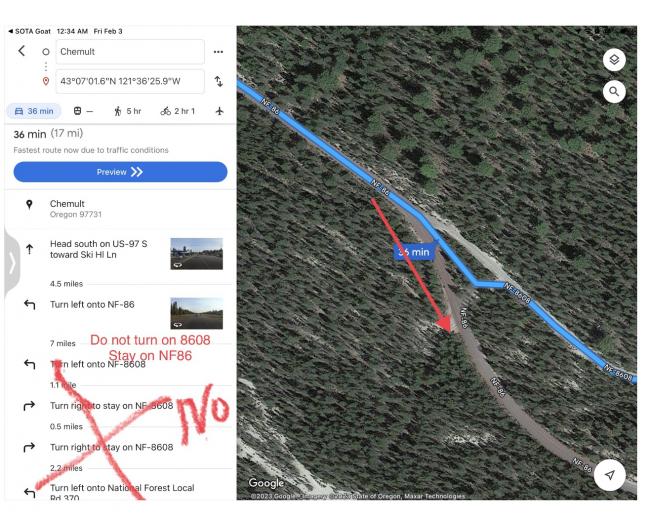Click the 36 min route label on the map
This screenshot has width=650, height=519.
click(414, 252)
